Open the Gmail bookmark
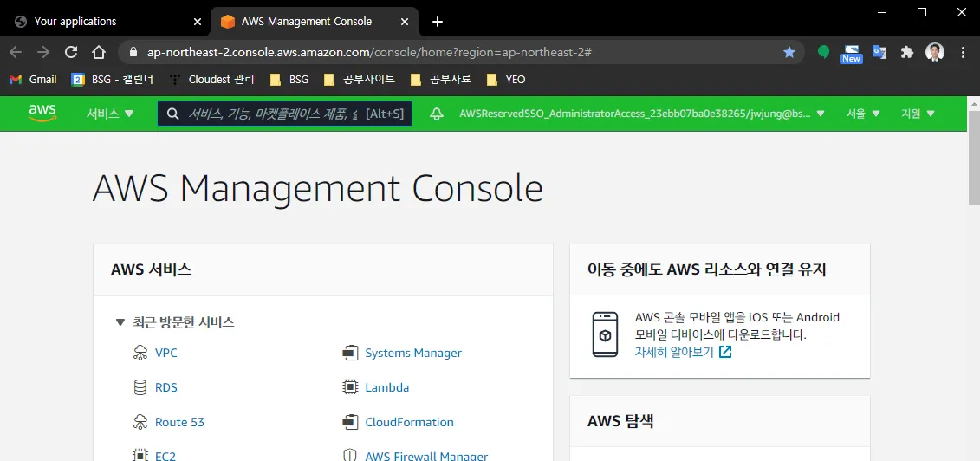 [x=33, y=79]
